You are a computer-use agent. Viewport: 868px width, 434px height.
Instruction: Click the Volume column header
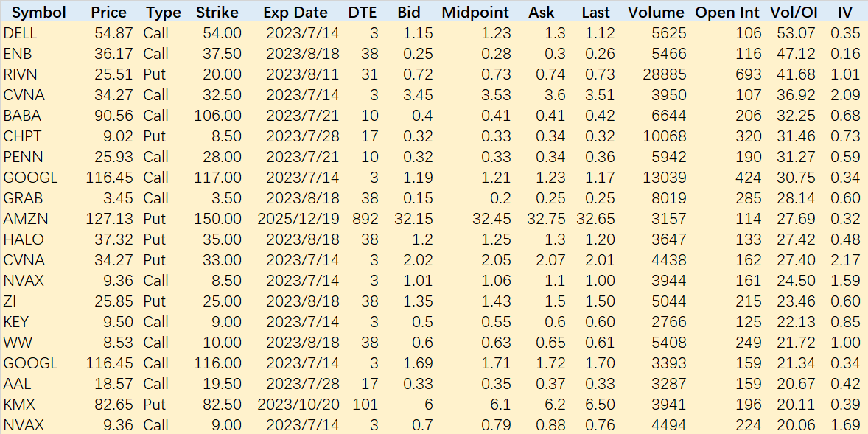656,13
